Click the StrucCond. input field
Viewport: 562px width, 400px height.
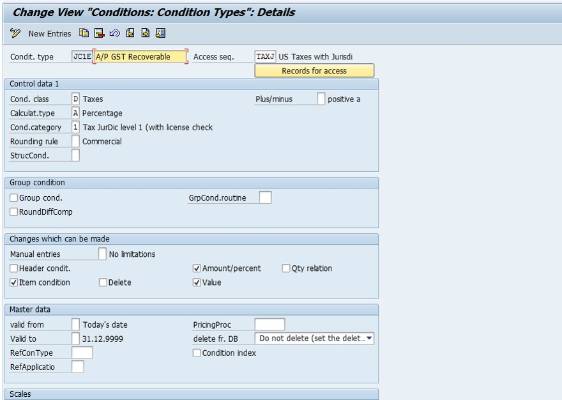[x=75, y=155]
